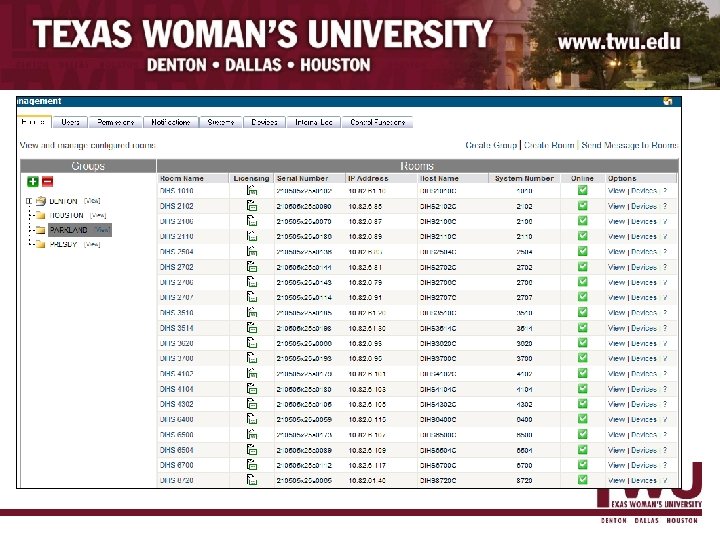720x540 pixels.
Task: Click the Create Group link
Action: tap(491, 145)
